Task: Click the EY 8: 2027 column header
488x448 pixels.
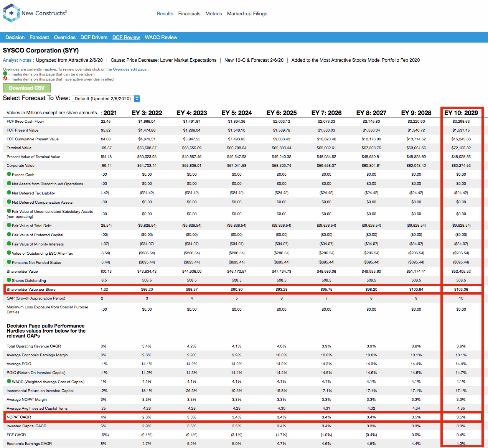Action: 371,113
